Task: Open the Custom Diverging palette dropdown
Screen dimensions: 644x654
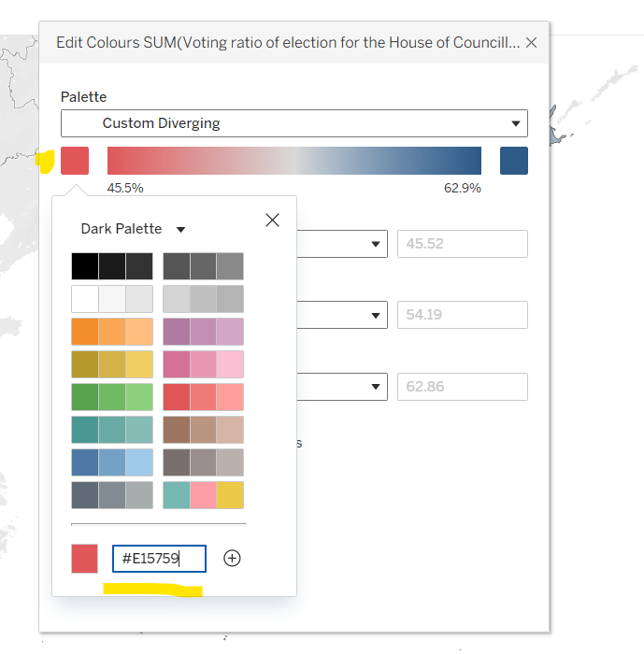Action: [293, 123]
